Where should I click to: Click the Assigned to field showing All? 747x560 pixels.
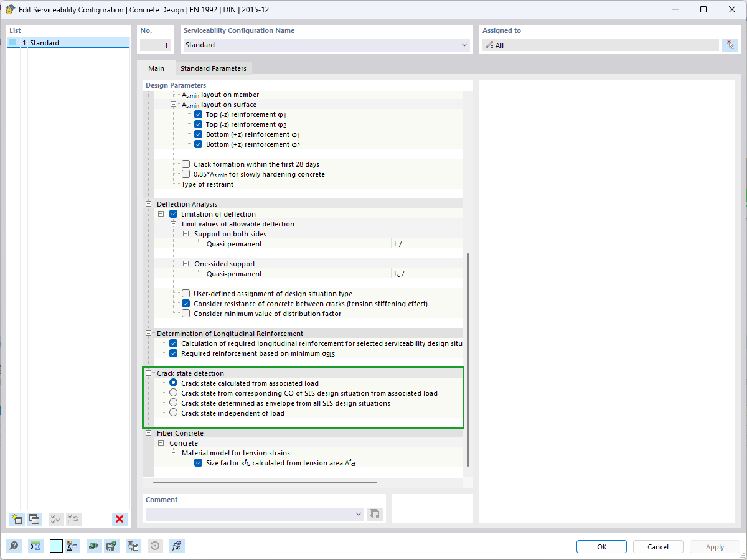click(600, 45)
